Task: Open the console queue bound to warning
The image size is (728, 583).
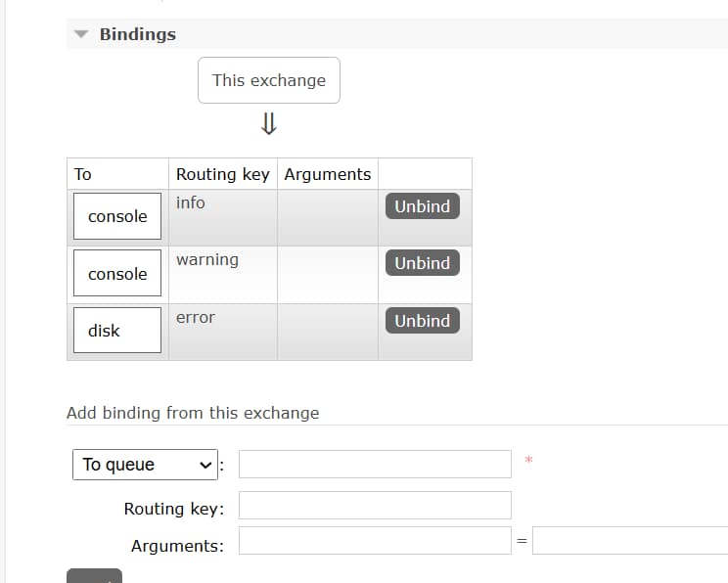Action: pos(117,274)
